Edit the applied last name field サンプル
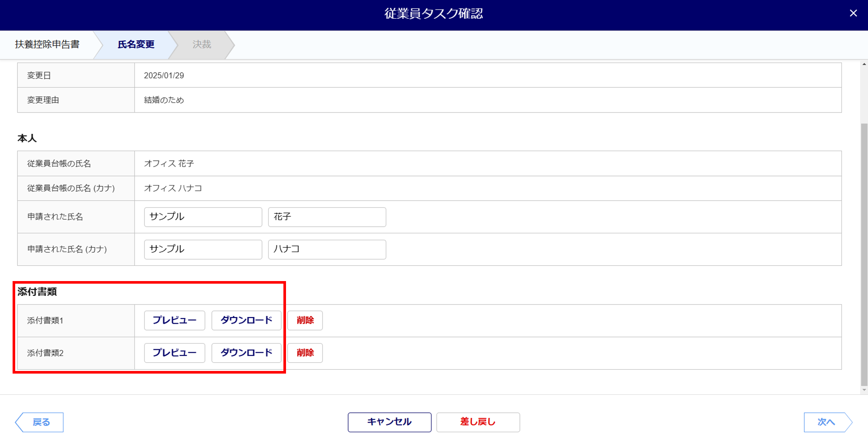 tap(203, 217)
